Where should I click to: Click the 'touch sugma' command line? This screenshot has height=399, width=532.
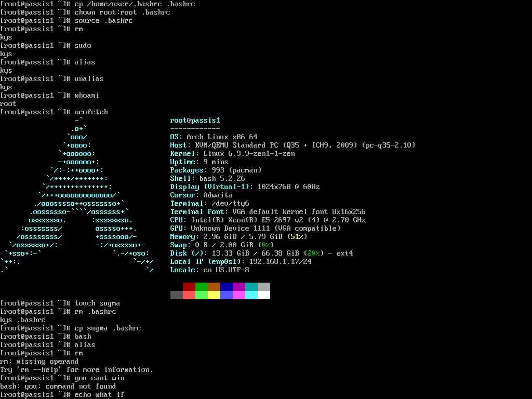pyautogui.click(x=60, y=303)
